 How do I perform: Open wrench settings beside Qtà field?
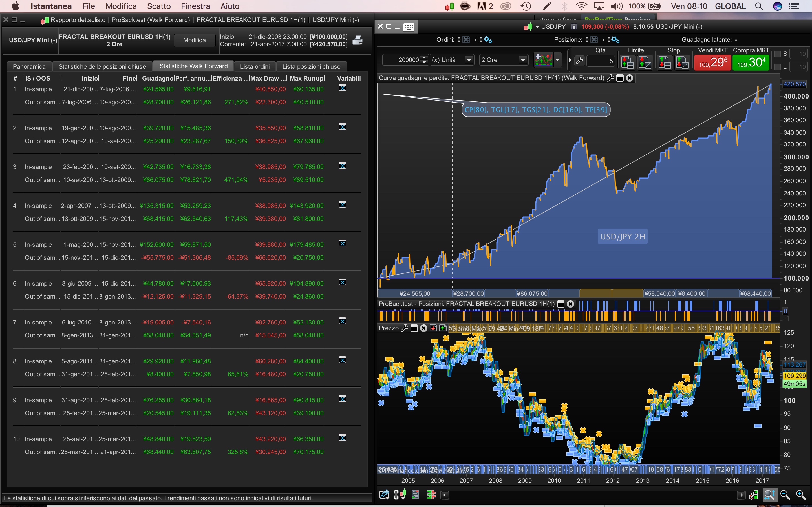[579, 61]
